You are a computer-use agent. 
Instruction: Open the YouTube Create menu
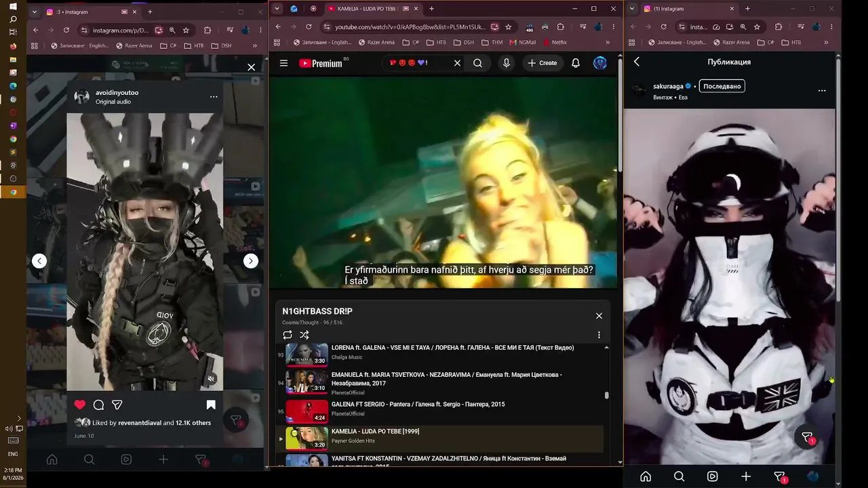tap(542, 63)
